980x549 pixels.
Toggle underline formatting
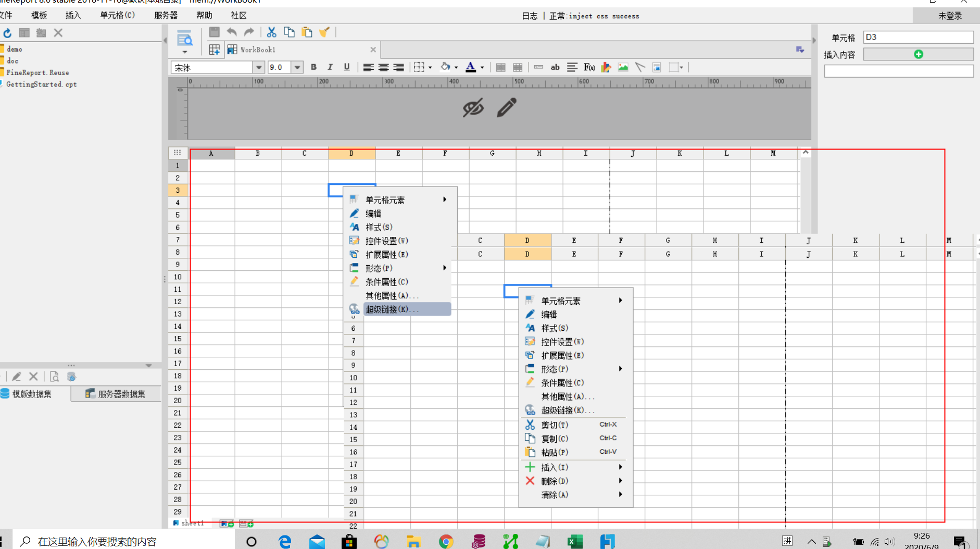(x=347, y=67)
